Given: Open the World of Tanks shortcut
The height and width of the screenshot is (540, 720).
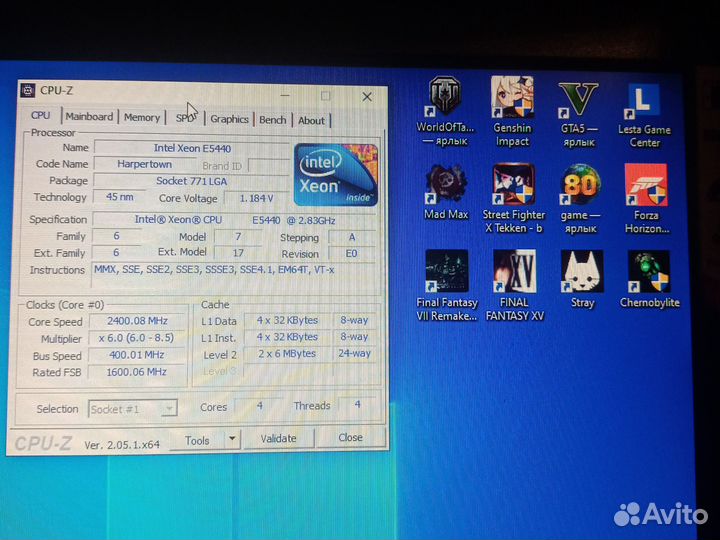Looking at the screenshot, I should (445, 99).
